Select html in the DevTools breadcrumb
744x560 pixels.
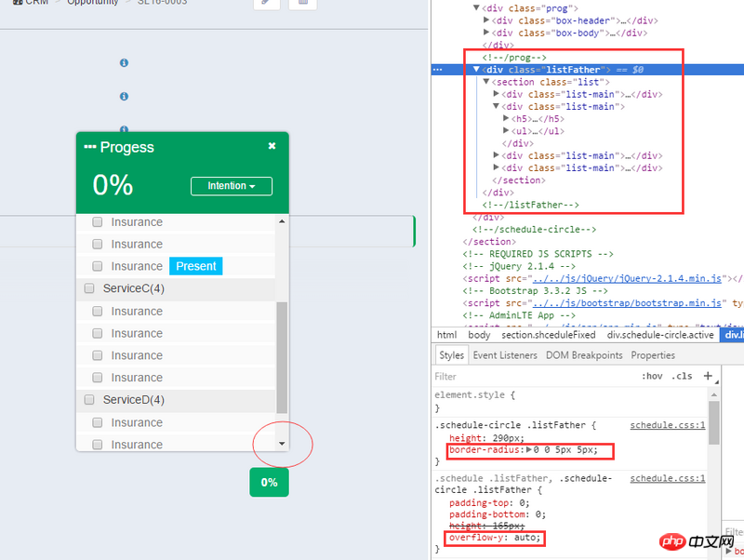pyautogui.click(x=446, y=335)
